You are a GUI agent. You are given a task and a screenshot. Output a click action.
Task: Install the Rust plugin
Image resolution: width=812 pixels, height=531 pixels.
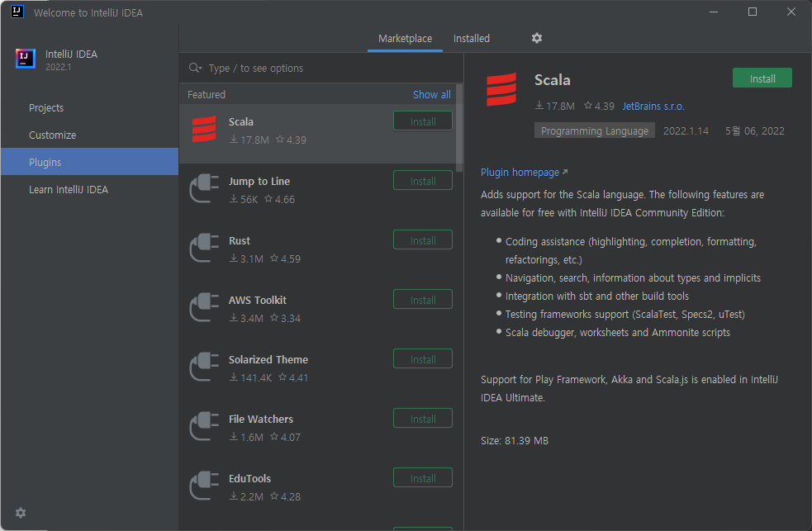point(423,240)
